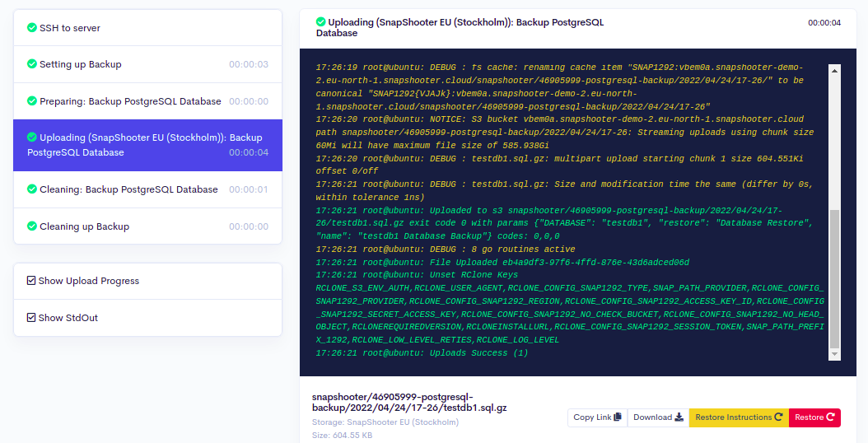Click the backup file path testdb1.sql.gz

point(409,403)
